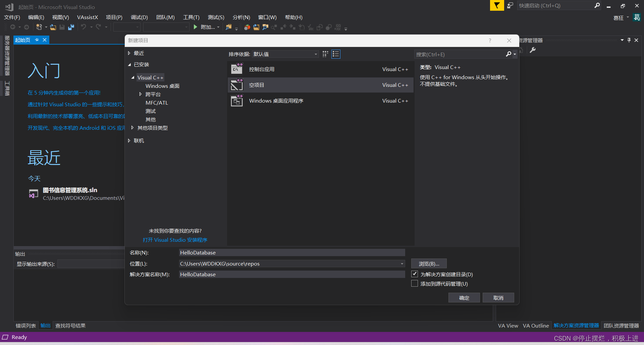The width and height of the screenshot is (644, 345).
Task: Select the Windows Desktop Application template
Action: click(320, 101)
